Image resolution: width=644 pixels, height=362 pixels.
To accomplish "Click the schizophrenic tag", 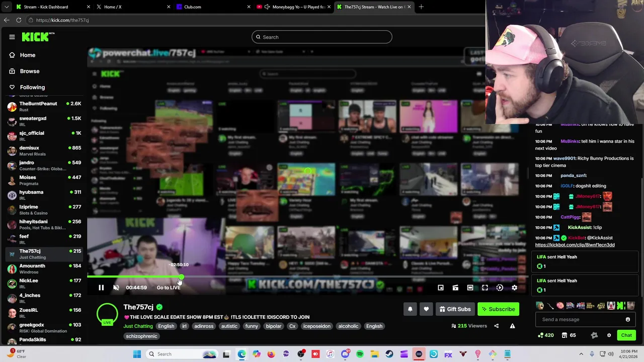I will pyautogui.click(x=141, y=336).
